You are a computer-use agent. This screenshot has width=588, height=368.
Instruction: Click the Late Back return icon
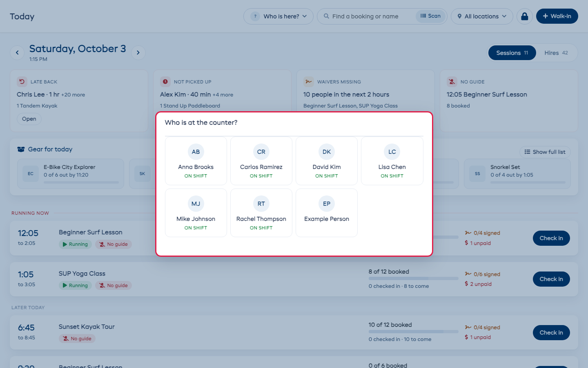point(22,82)
